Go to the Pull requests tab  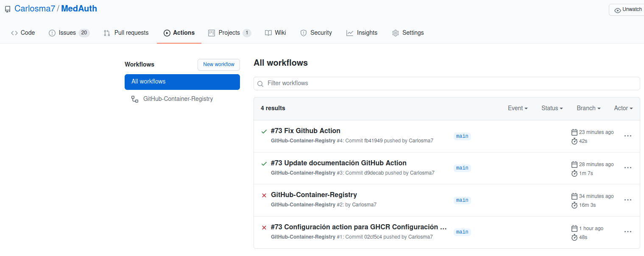126,33
